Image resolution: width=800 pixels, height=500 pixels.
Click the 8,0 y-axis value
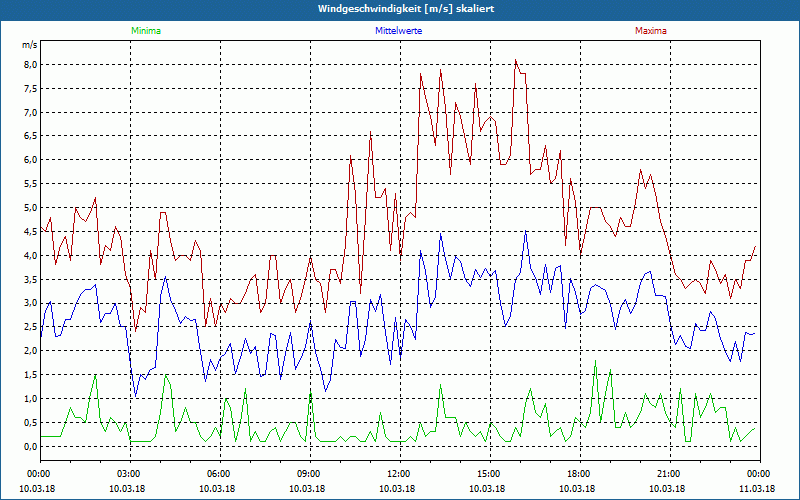pyautogui.click(x=31, y=65)
